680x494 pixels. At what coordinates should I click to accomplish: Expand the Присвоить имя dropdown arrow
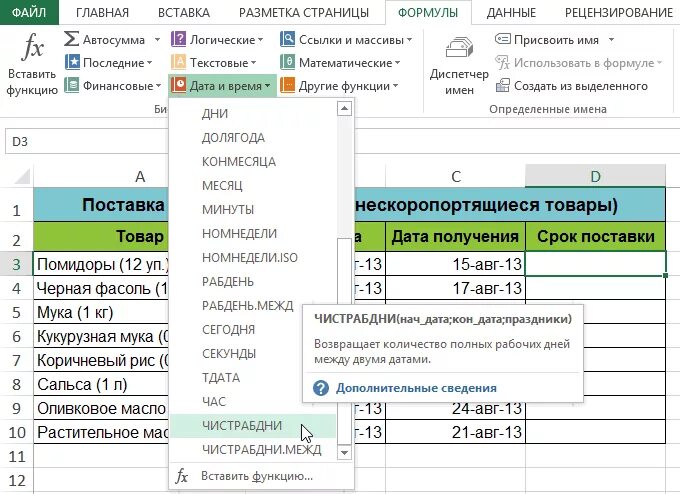coord(611,40)
